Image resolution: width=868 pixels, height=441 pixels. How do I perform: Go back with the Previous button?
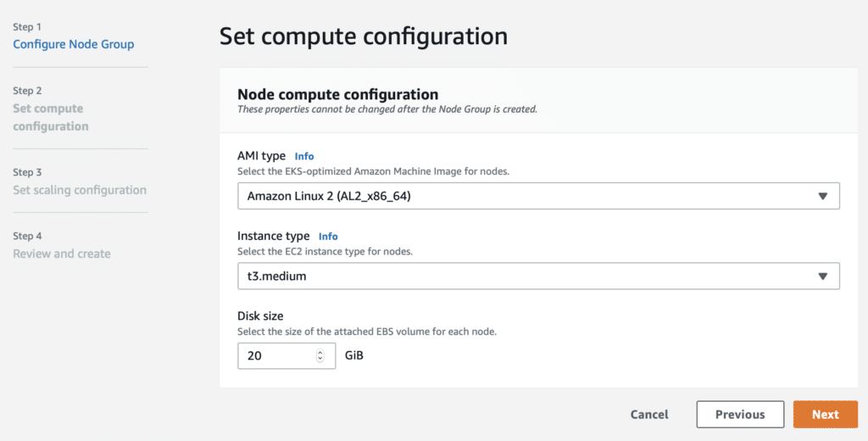[740, 415]
